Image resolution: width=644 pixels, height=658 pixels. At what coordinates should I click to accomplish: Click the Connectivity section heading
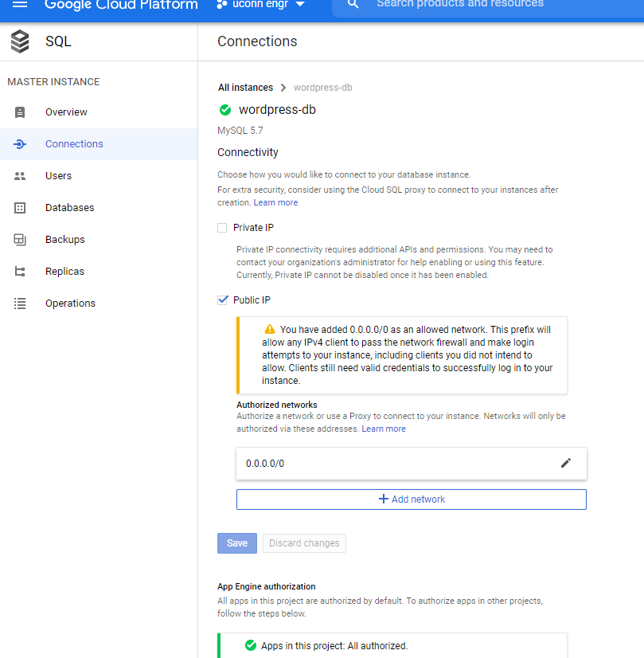click(x=248, y=152)
